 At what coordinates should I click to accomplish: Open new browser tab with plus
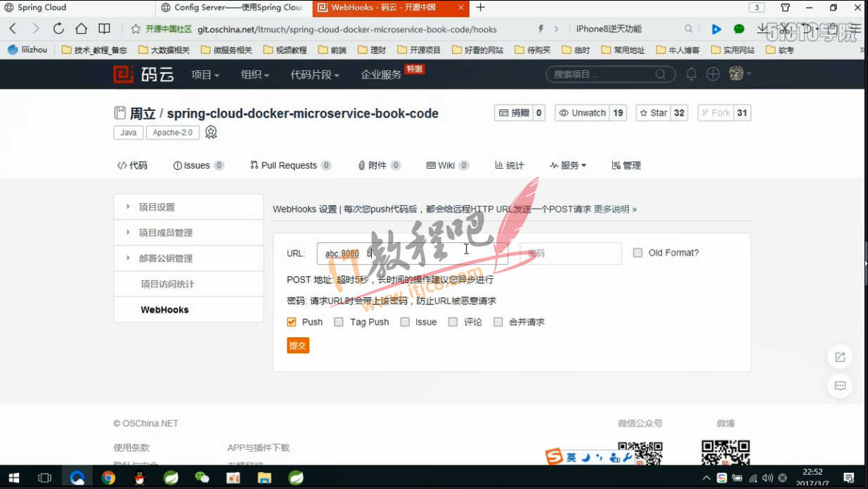(481, 8)
